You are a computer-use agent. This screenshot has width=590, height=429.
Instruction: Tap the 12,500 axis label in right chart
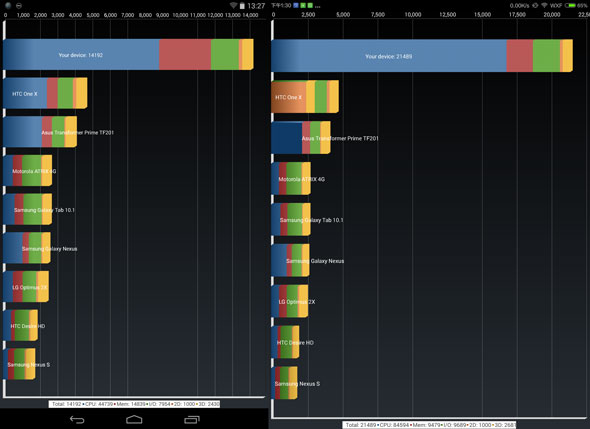[448, 14]
